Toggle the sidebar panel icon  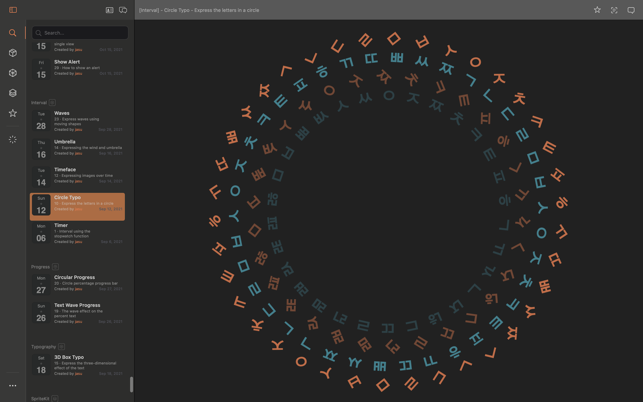pos(13,10)
